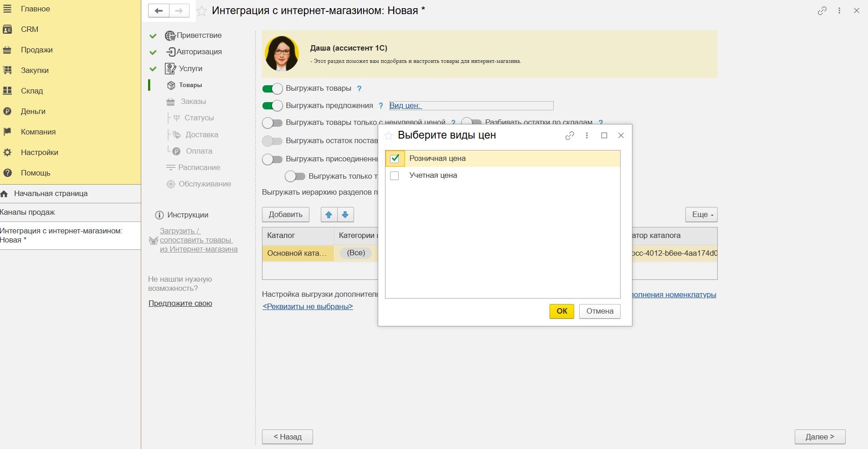Toggle Выгружать товары только с ненулевой ценой
Viewport: 868px width, 449px height.
[272, 123]
